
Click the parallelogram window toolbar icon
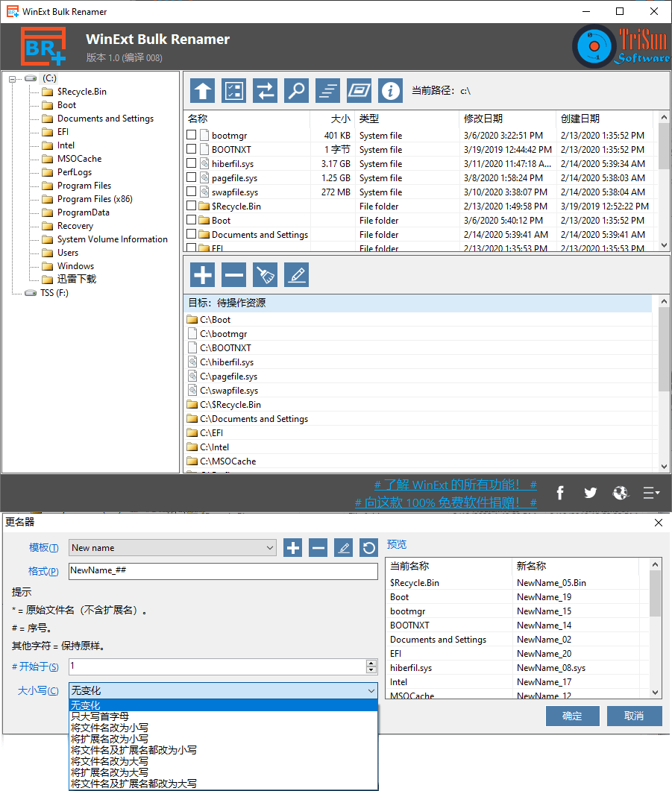pyautogui.click(x=359, y=91)
